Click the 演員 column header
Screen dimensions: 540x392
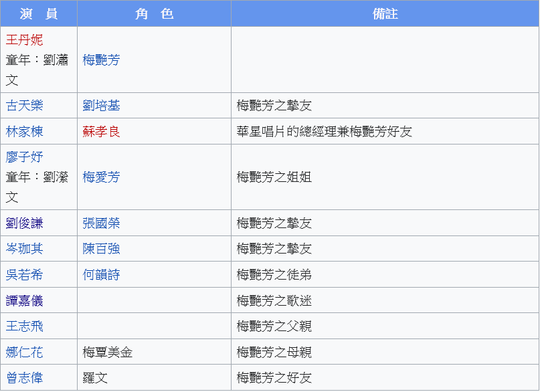pos(39,14)
